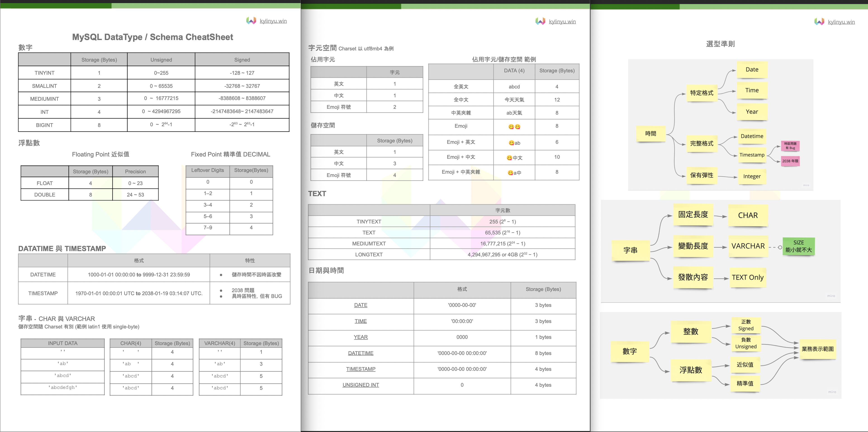Select the 時間 sticky note in the diagram
Image resolution: width=868 pixels, height=432 pixels.
651,133
